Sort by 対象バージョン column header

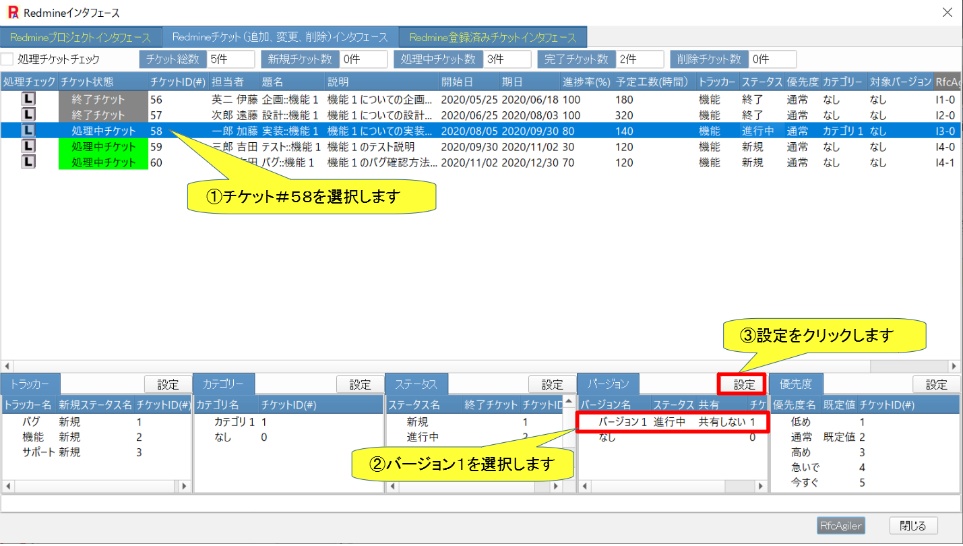[900, 82]
